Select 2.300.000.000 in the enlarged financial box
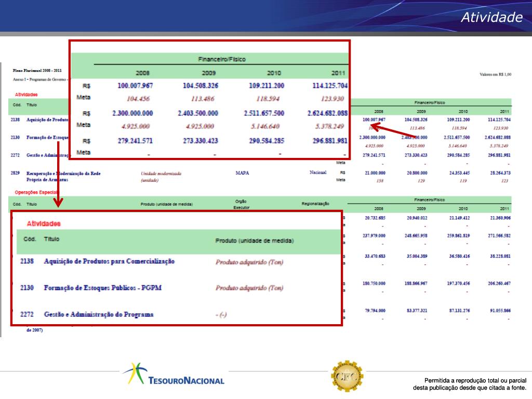The width and height of the screenshot is (532, 399). pos(132,113)
